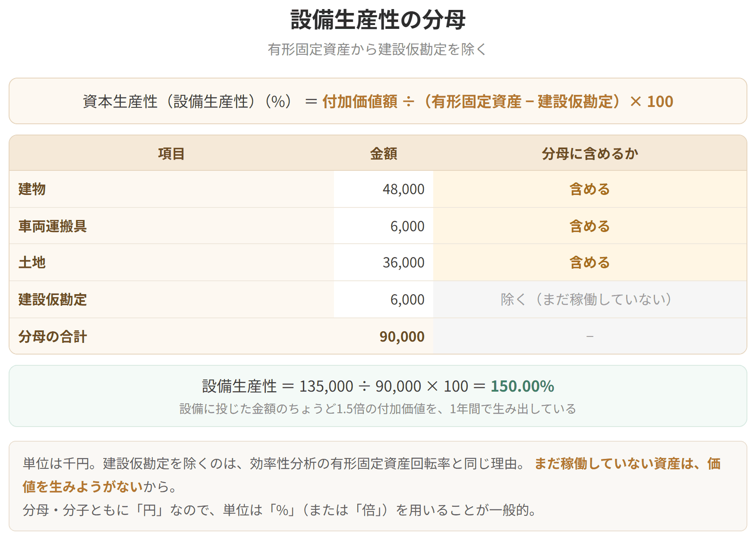Click the 金額 column header
756x540 pixels.
coord(383,154)
